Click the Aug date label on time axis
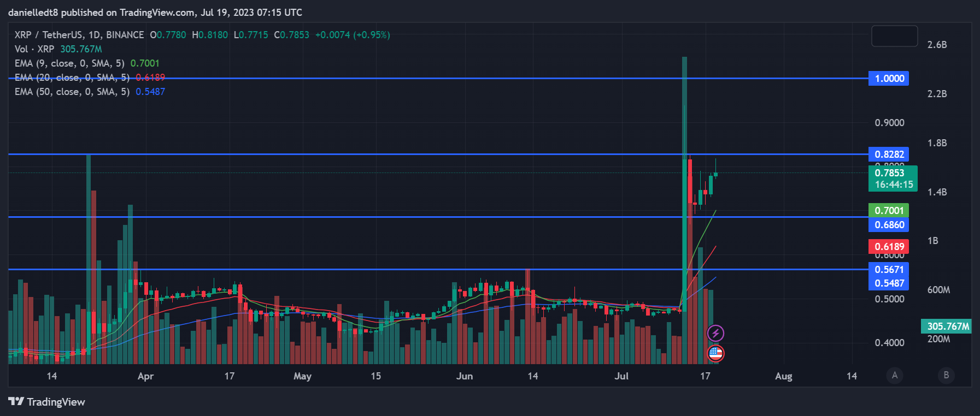The width and height of the screenshot is (980, 416). click(783, 376)
